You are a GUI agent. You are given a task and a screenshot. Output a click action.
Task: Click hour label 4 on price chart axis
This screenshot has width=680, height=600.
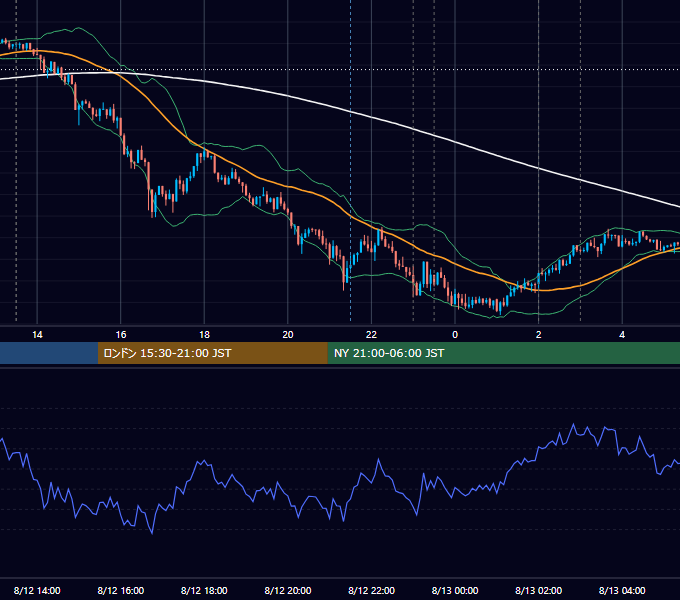click(x=622, y=335)
